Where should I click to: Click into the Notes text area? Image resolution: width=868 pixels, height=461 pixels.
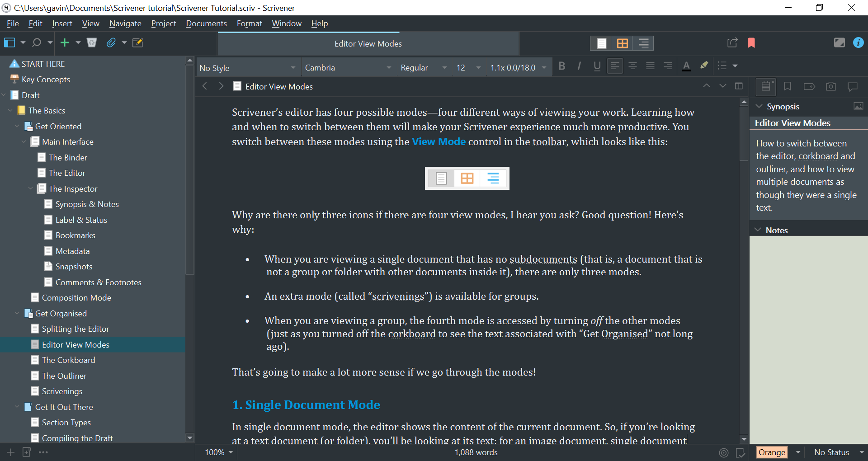click(808, 339)
